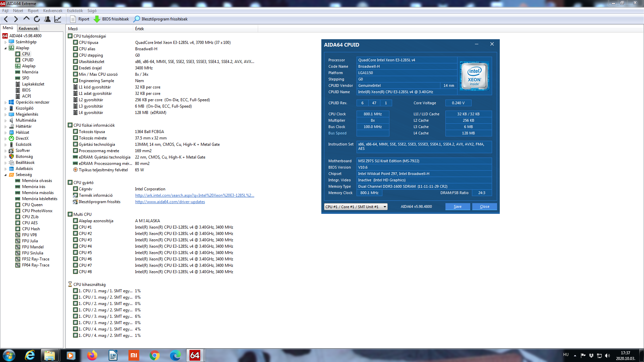This screenshot has width=644, height=362.
Task: Click the Mező column header
Action: point(100,29)
